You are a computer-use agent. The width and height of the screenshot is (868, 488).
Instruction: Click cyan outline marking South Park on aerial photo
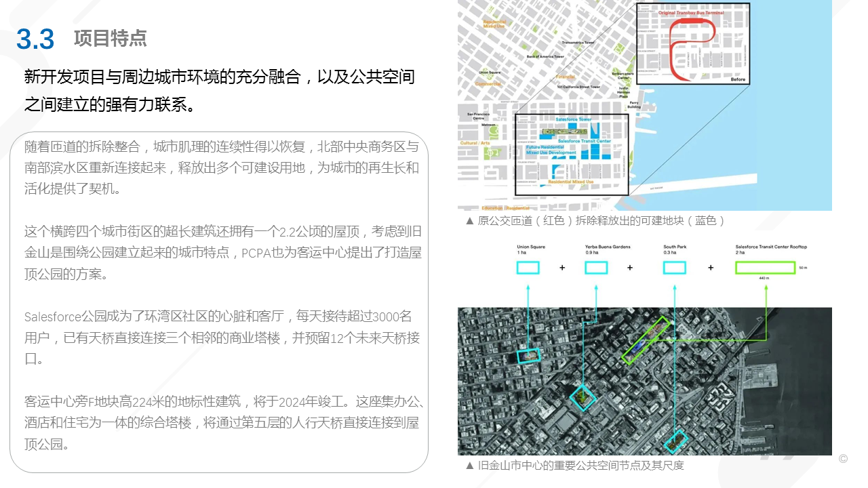click(675, 441)
